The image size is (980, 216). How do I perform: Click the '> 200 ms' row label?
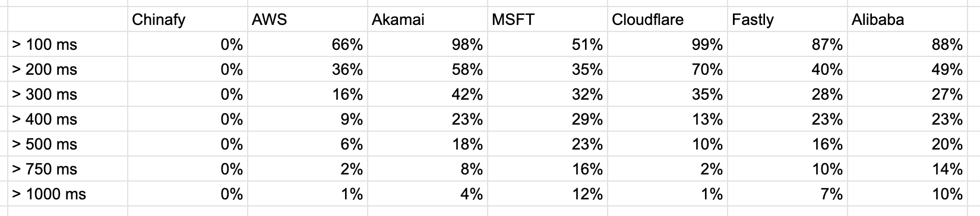click(x=67, y=69)
